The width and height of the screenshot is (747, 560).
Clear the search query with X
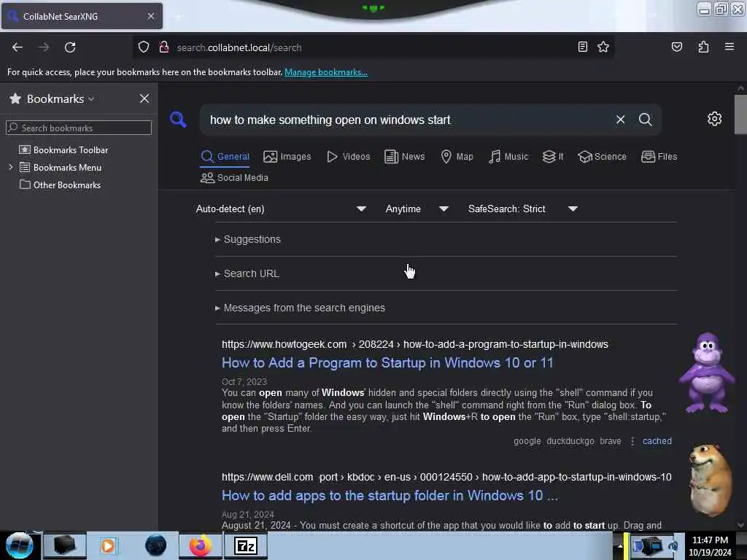[x=620, y=120]
